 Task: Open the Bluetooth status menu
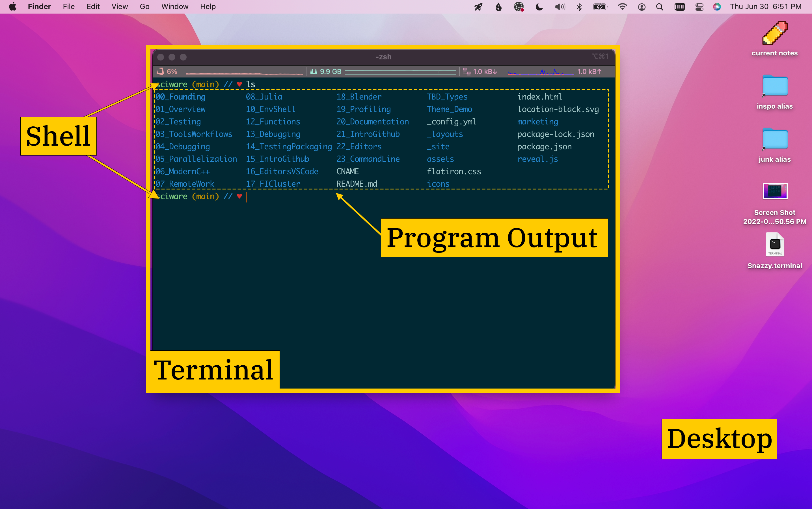(579, 7)
